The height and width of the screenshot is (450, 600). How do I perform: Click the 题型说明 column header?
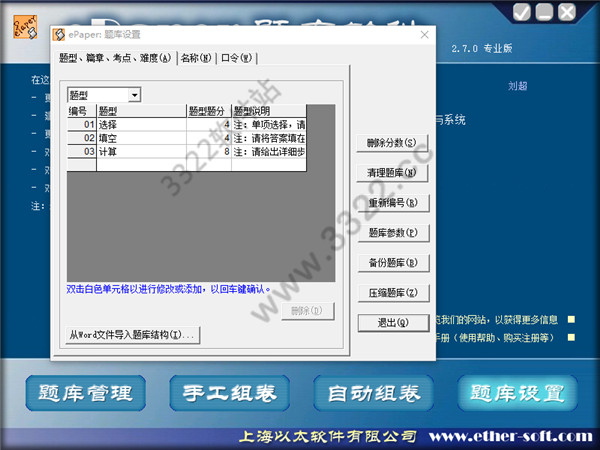269,111
